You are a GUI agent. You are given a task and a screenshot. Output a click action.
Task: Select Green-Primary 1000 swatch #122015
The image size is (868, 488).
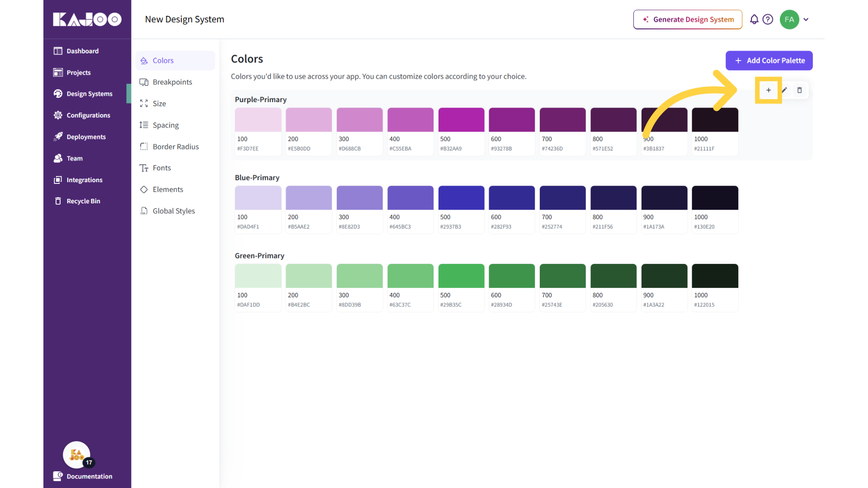coord(715,288)
